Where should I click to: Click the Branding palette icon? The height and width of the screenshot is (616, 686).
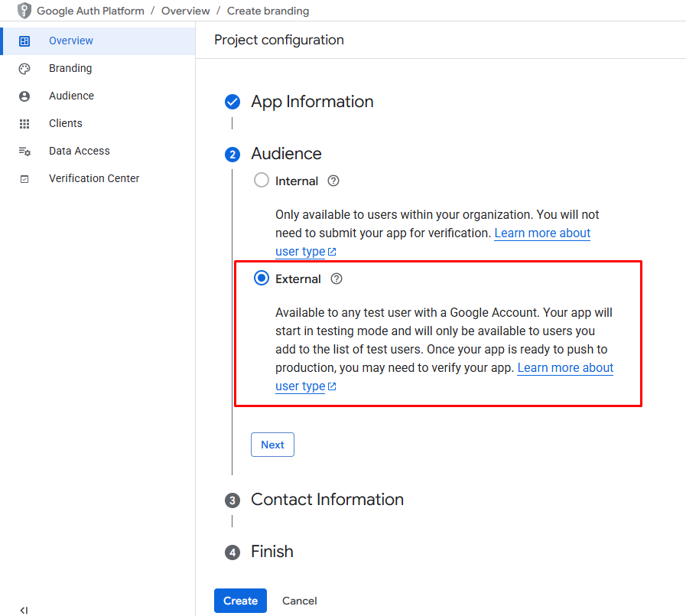tap(24, 69)
